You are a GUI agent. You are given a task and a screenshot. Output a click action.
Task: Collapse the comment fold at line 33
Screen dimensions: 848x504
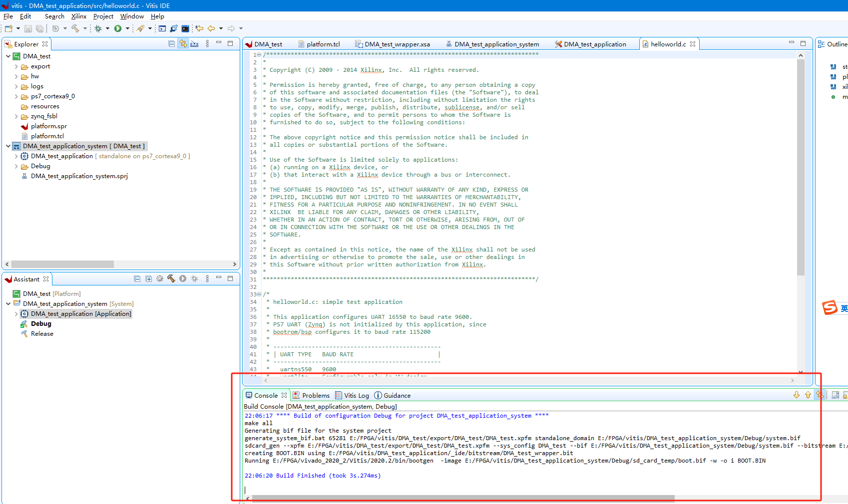(259, 294)
